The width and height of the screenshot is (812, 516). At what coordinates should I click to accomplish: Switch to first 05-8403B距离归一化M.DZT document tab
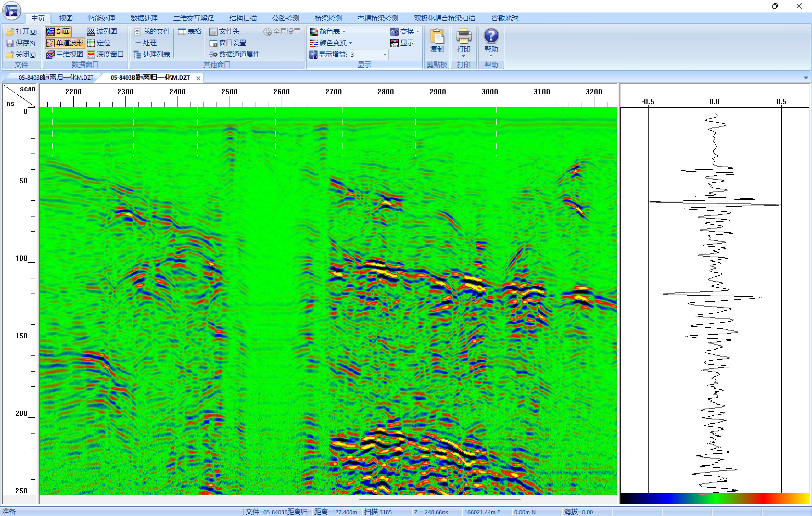pos(56,78)
